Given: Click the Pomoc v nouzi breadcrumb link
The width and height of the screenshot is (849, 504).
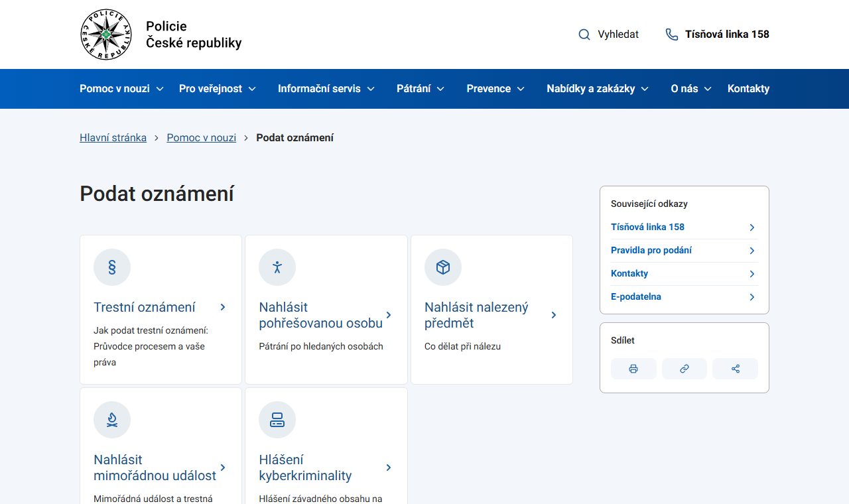Looking at the screenshot, I should pyautogui.click(x=202, y=138).
